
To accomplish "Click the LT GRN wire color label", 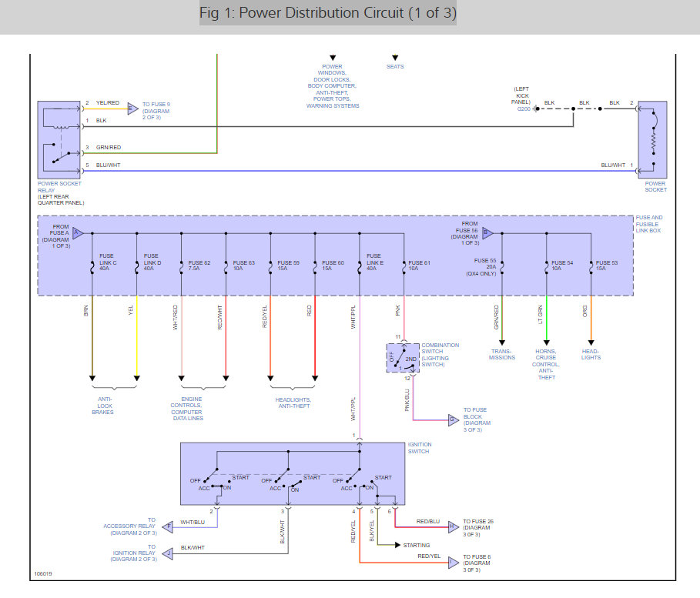I will click(x=540, y=315).
